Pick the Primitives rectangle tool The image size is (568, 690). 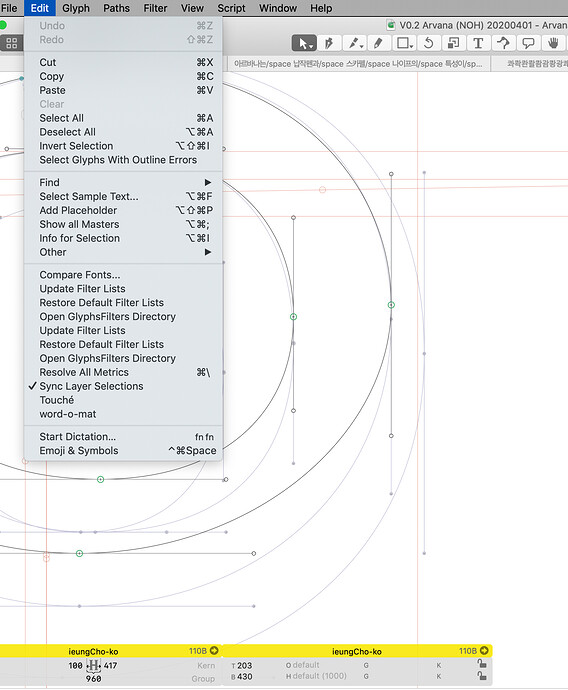point(404,43)
